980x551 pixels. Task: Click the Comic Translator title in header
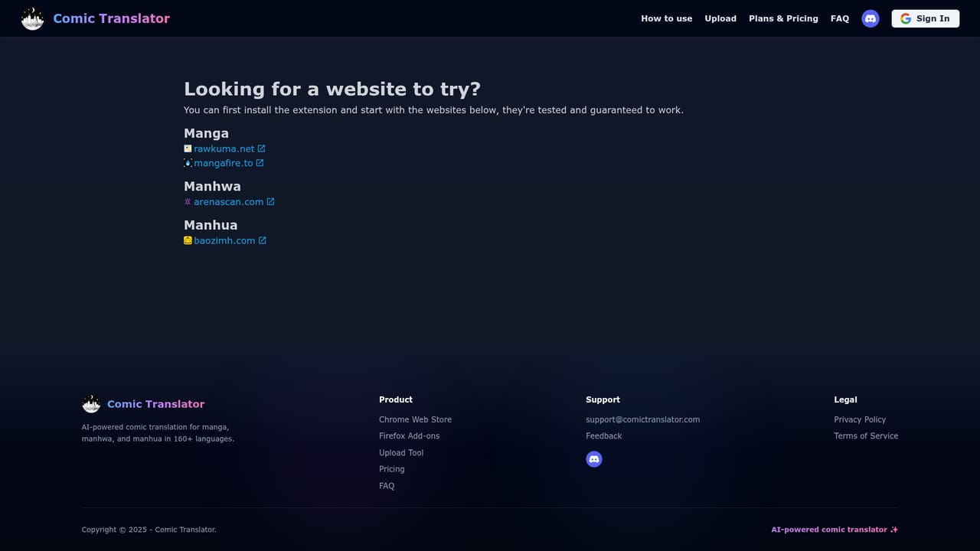(x=112, y=18)
